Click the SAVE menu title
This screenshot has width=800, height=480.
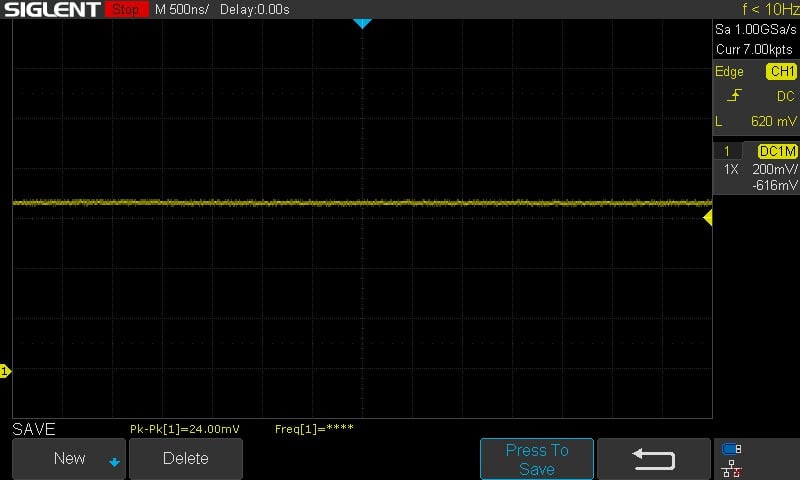(34, 429)
